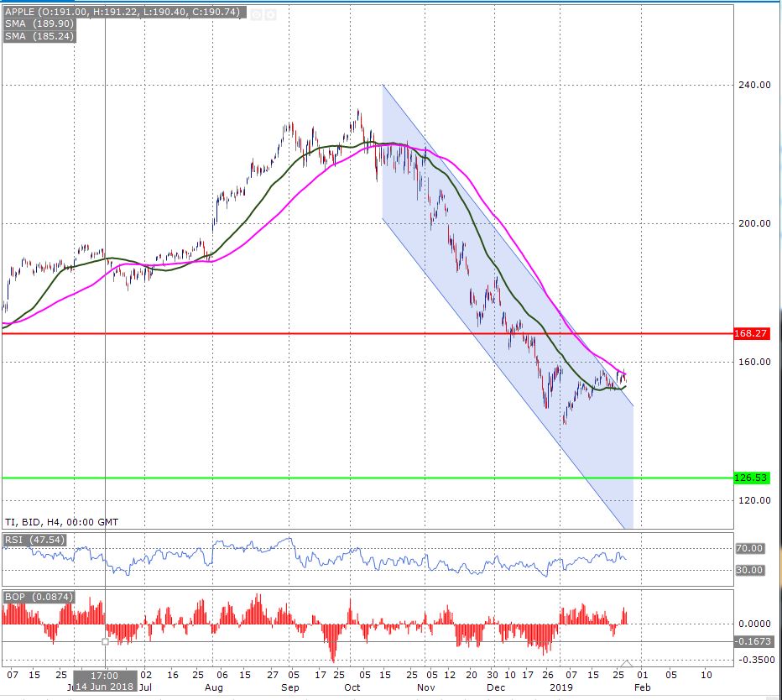The height and width of the screenshot is (700, 782).
Task: Click the 240.00 price axis label
Action: (x=754, y=85)
